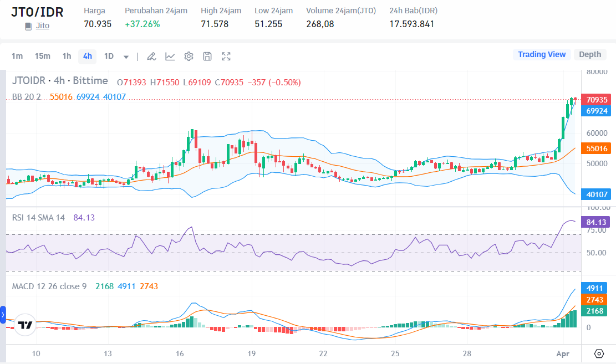This screenshot has height=364, width=616.
Task: Switch to Trading View mode
Action: (542, 54)
